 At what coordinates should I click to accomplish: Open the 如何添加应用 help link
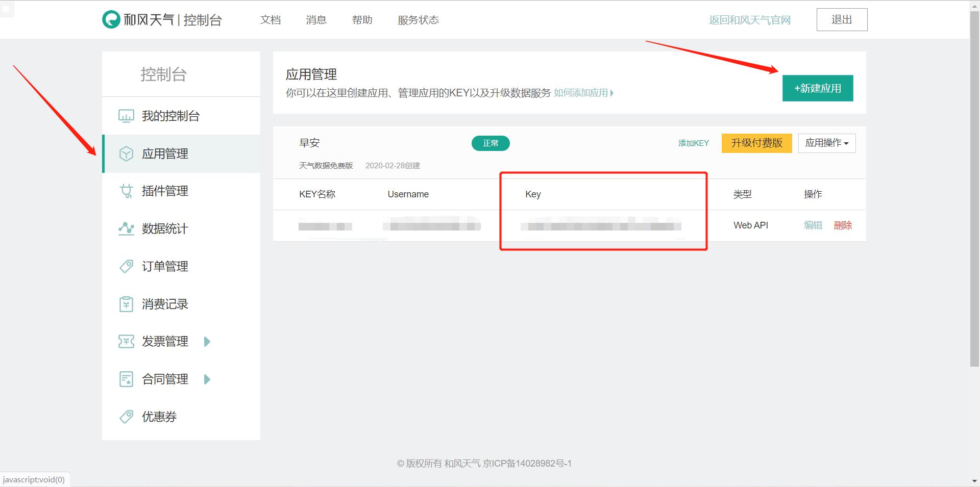pyautogui.click(x=583, y=93)
